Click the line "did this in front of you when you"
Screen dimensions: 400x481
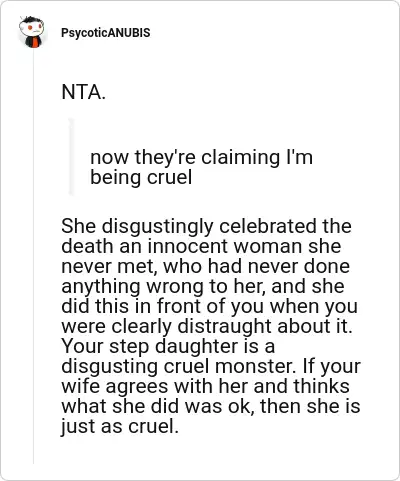coord(209,306)
